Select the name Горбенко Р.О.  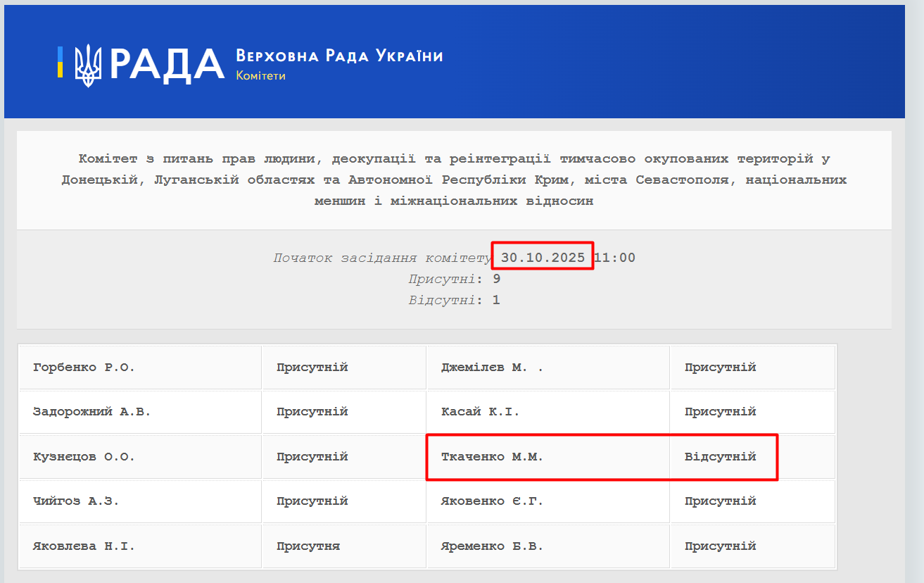(x=84, y=368)
